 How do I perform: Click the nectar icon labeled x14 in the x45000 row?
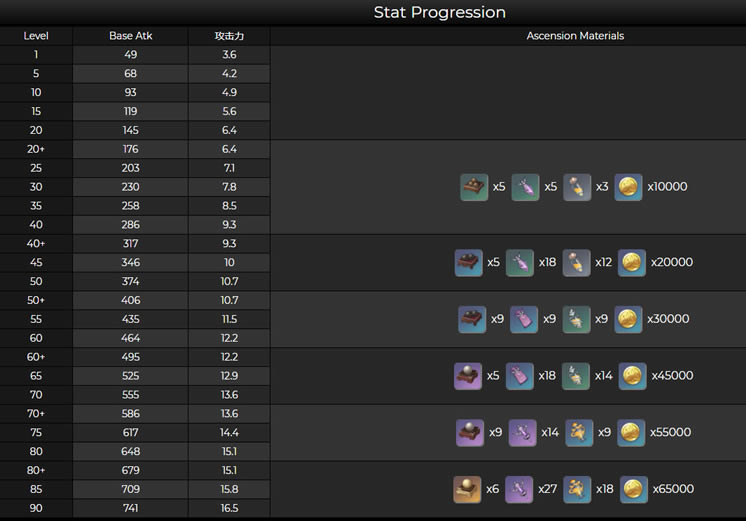coord(576,376)
